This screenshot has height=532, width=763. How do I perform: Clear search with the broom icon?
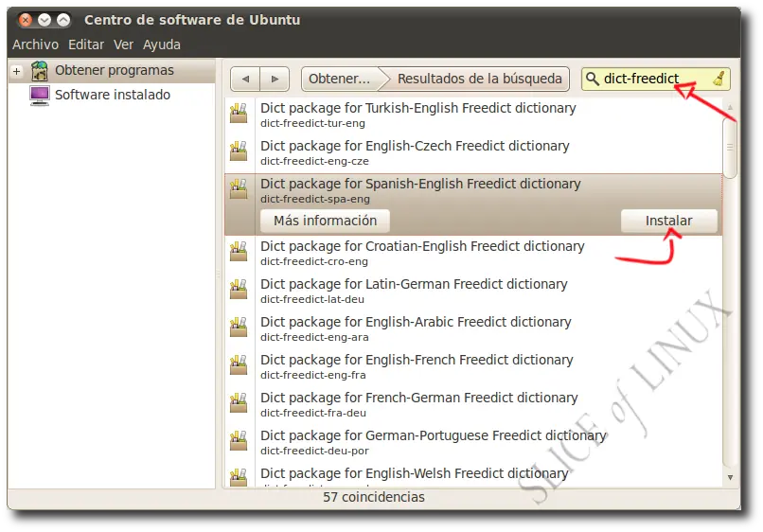click(x=719, y=79)
